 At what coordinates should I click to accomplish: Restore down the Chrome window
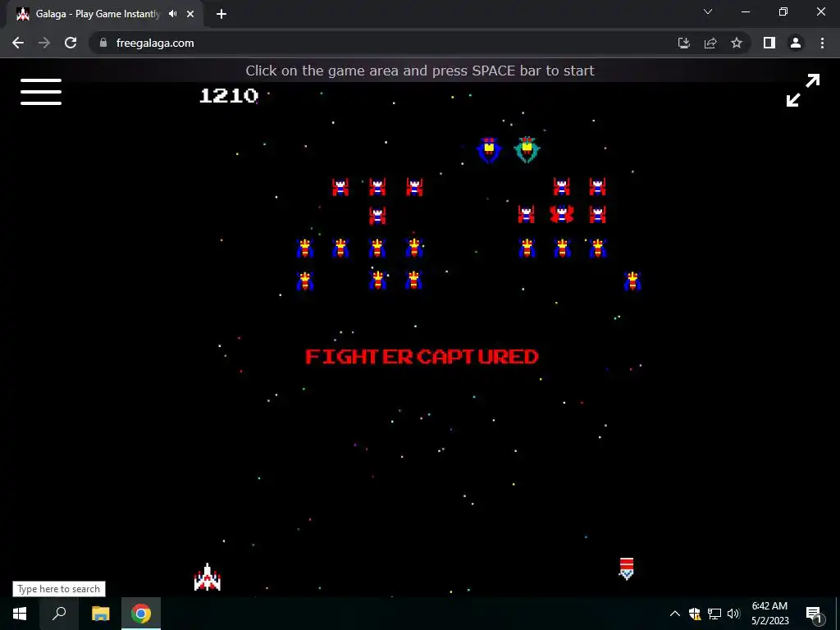point(783,11)
